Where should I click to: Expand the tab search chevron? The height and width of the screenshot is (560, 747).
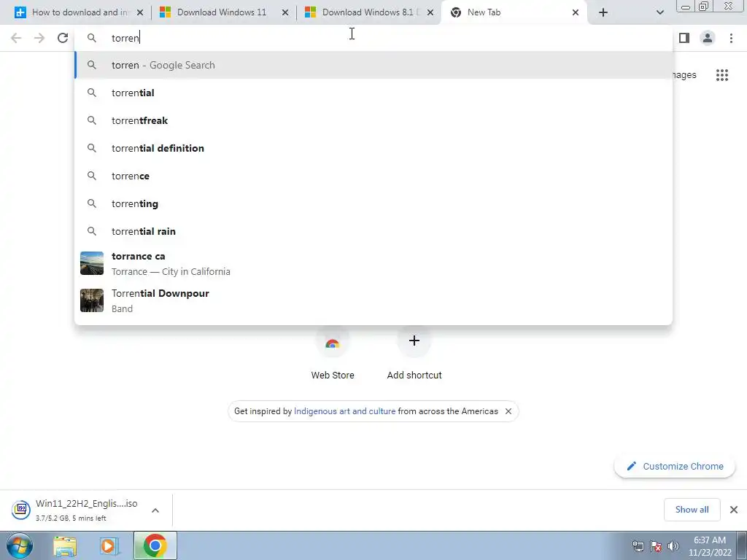tap(659, 13)
